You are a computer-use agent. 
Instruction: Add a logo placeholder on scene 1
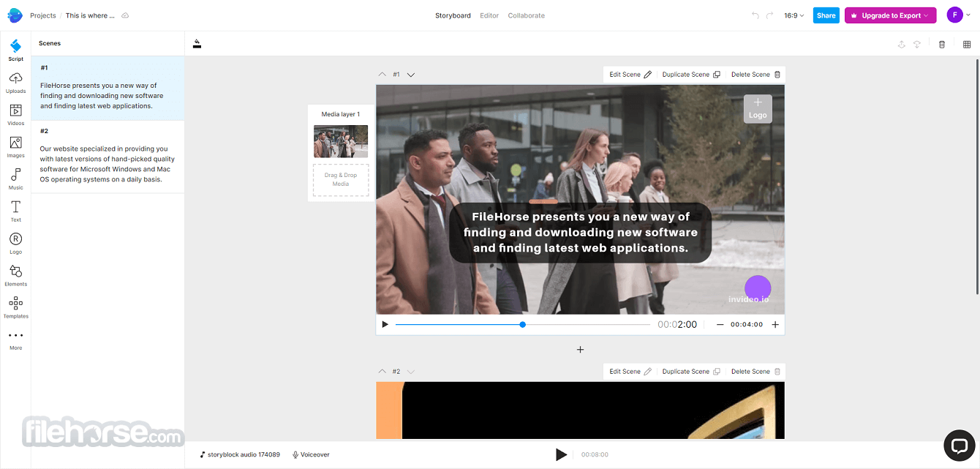coord(758,108)
